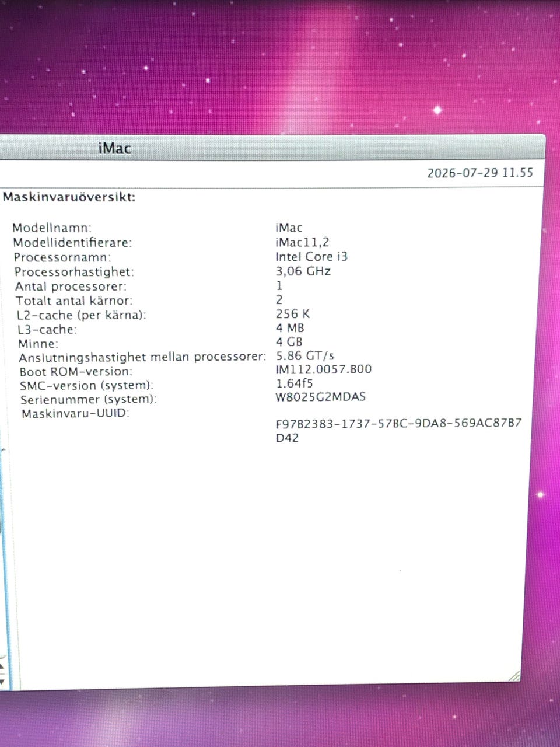
Task: Select the L3-cache label
Action: point(47,330)
